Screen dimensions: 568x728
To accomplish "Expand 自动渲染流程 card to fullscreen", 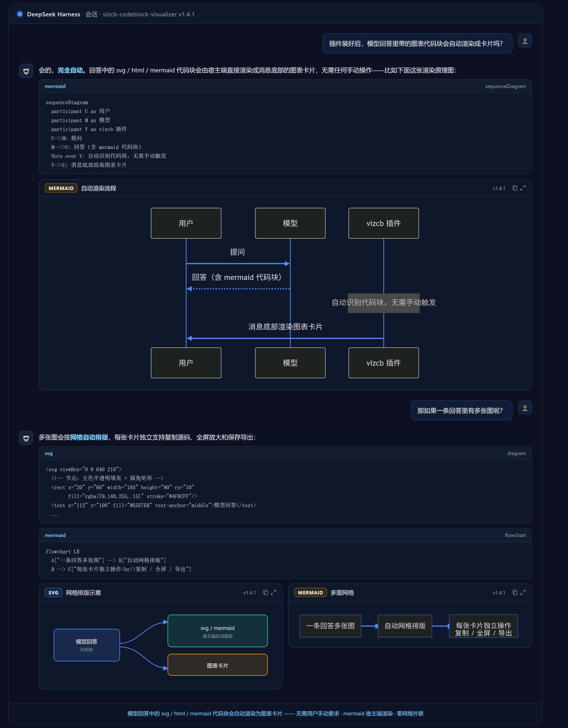I will click(x=523, y=188).
